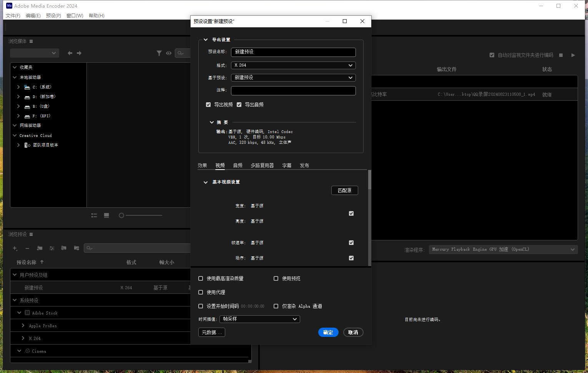Click the 确定 button
588x373 pixels.
click(328, 332)
